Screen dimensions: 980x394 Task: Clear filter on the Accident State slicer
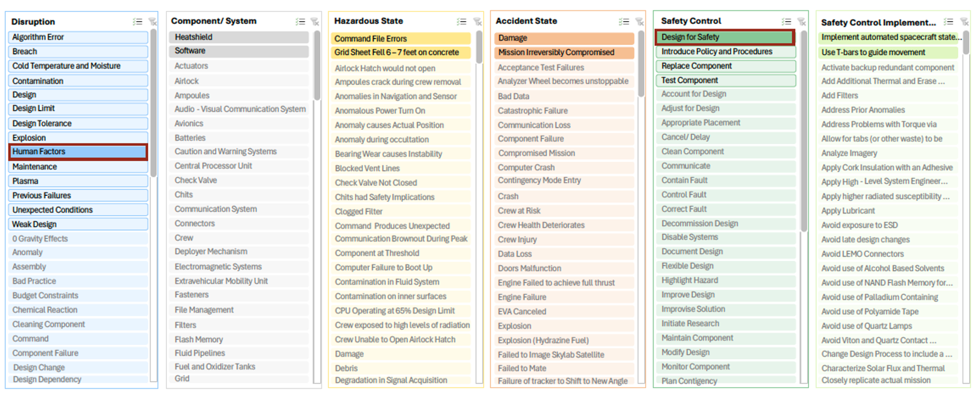(x=639, y=22)
